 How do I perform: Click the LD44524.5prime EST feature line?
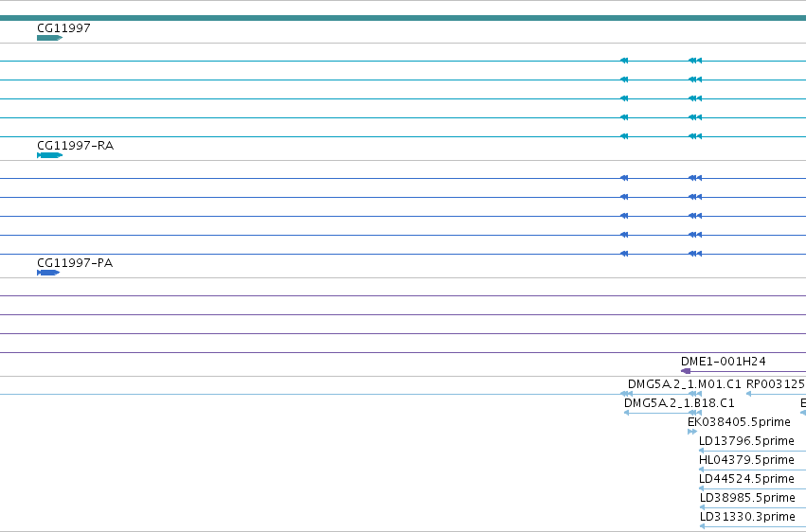point(753,488)
